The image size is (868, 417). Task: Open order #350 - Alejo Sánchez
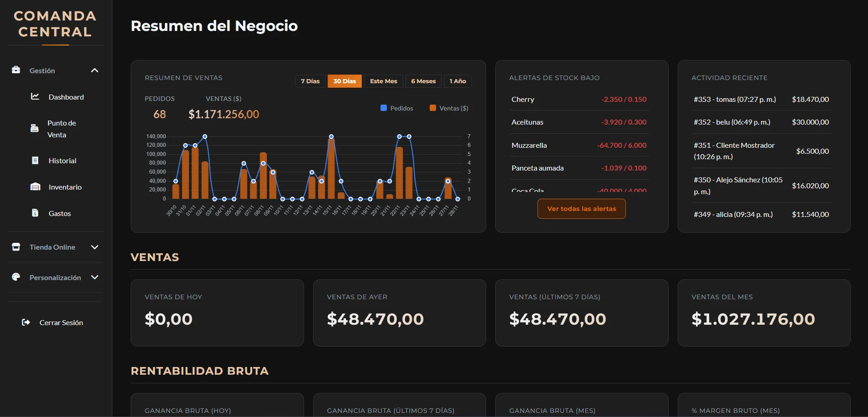(x=761, y=186)
